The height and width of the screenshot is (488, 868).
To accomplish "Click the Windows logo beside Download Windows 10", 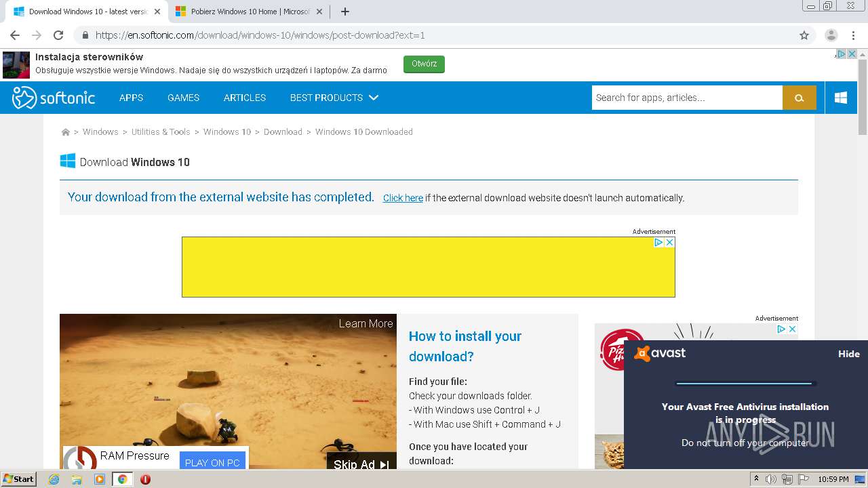I will point(68,161).
